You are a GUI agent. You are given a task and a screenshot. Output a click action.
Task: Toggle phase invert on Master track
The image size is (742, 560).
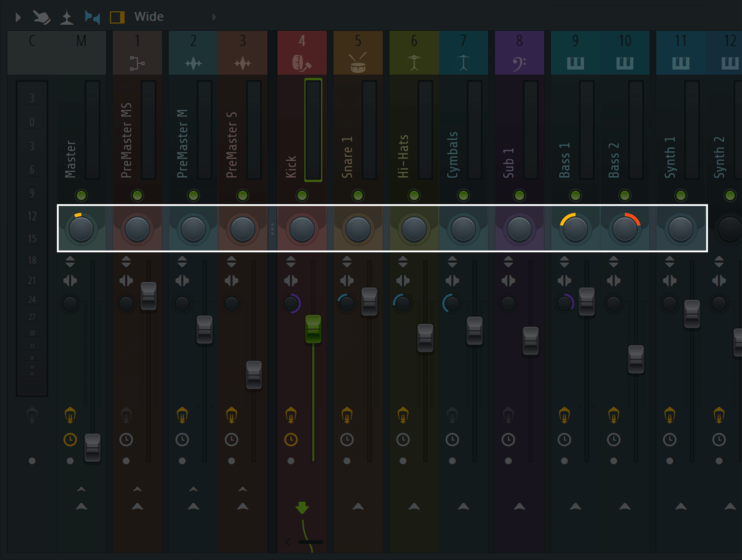(70, 261)
